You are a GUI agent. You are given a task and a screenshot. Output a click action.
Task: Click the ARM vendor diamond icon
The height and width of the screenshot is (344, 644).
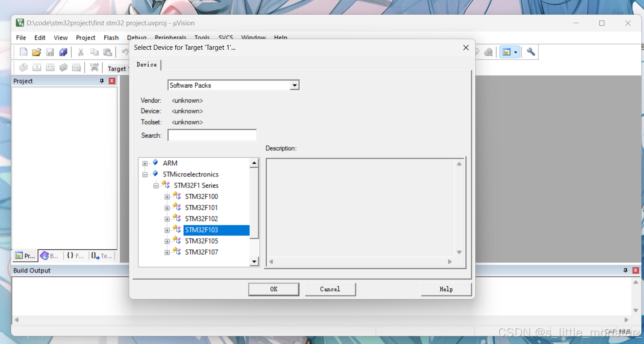tap(155, 163)
